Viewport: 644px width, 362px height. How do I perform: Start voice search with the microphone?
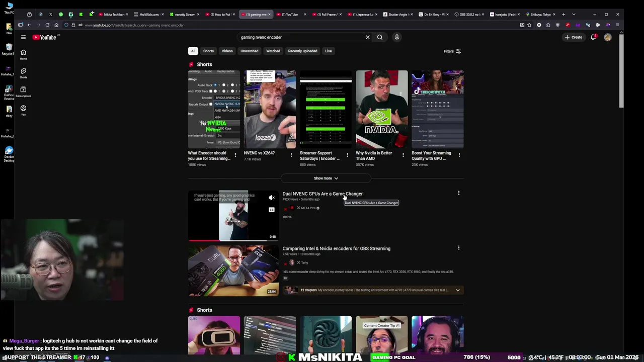point(396,37)
